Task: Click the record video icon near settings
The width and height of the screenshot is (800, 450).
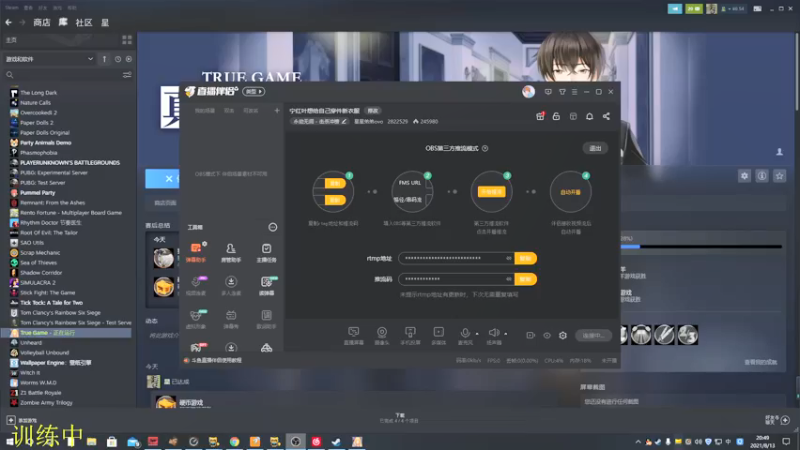Action: tap(531, 335)
